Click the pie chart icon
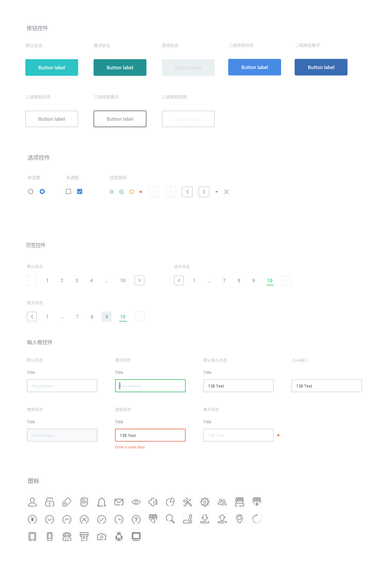This screenshot has width=378, height=588. [x=170, y=502]
